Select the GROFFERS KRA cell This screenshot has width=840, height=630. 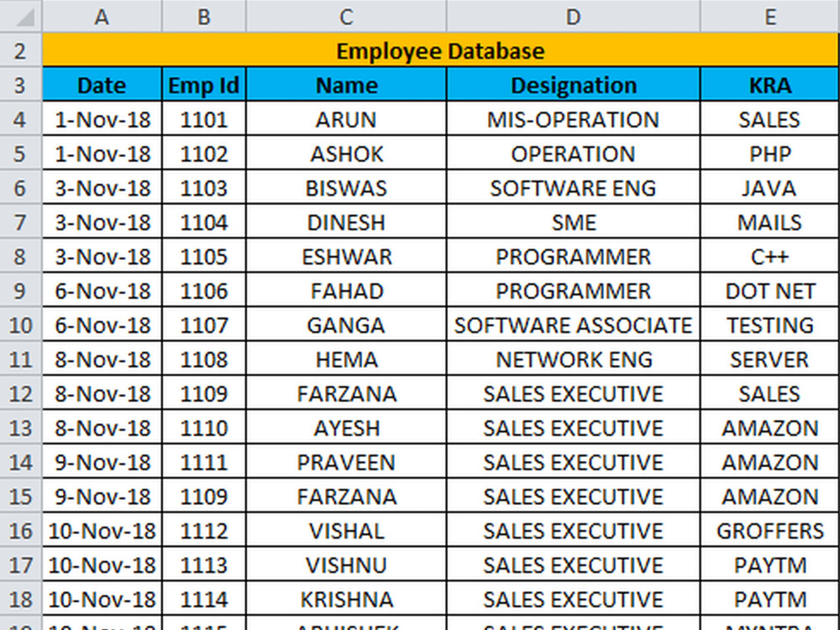click(x=769, y=530)
